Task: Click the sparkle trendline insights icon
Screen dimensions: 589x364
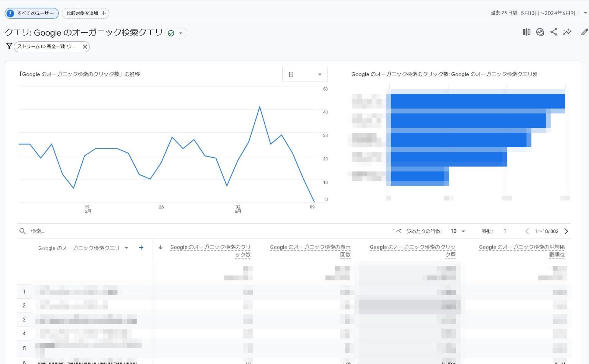Action: click(x=568, y=32)
